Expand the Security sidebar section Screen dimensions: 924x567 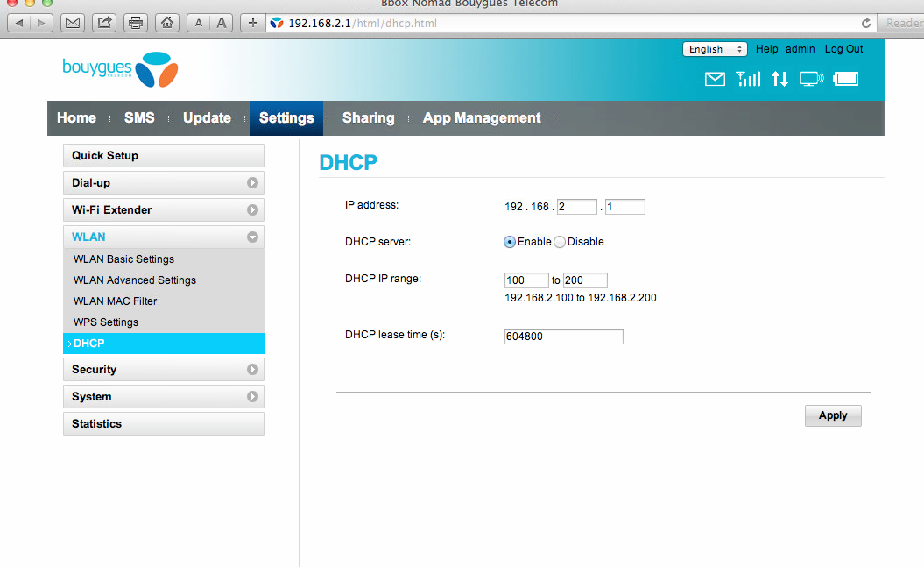click(x=164, y=370)
